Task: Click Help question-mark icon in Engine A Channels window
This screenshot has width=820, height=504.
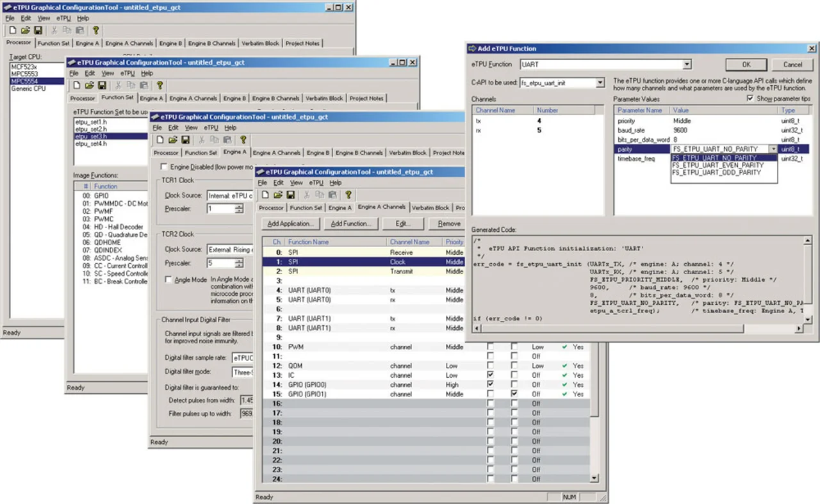Action: tap(348, 195)
